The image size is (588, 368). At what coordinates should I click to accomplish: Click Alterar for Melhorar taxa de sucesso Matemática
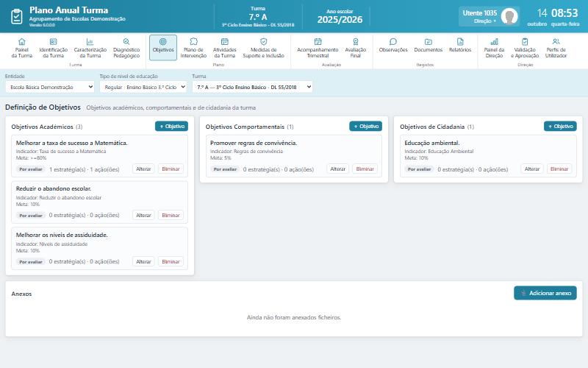point(143,169)
